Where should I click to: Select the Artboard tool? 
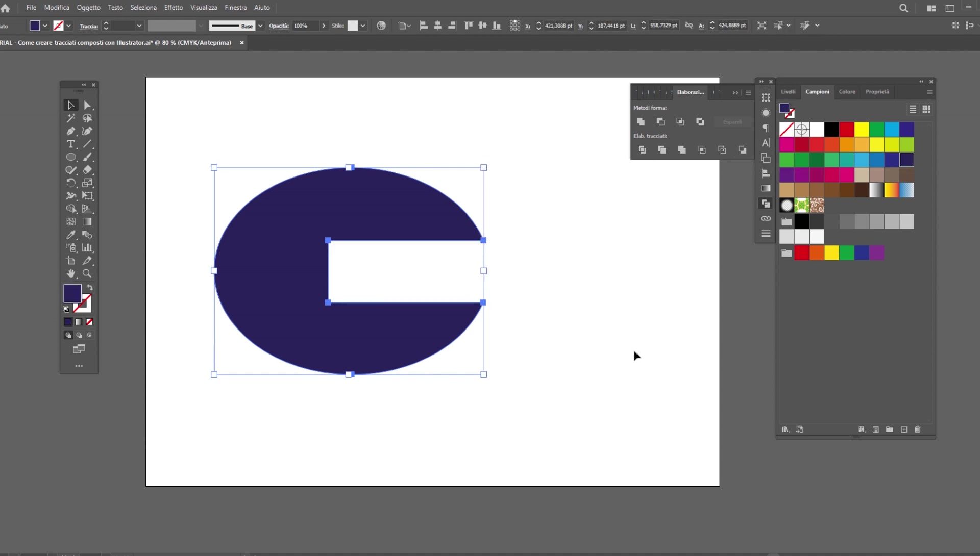click(x=71, y=261)
